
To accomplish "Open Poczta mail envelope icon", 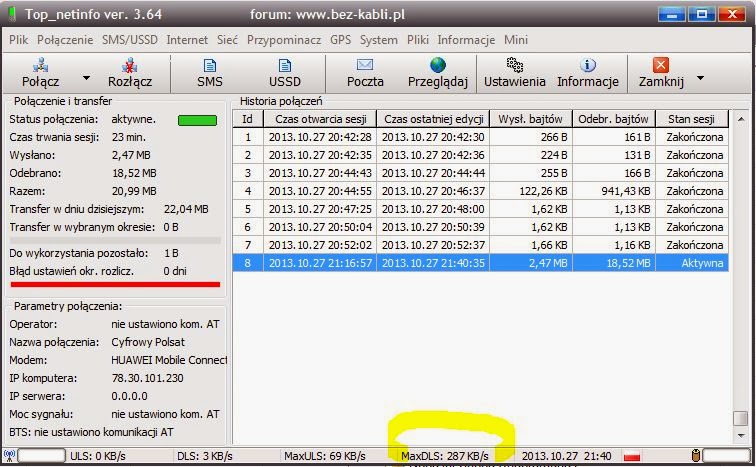I will pyautogui.click(x=365, y=65).
